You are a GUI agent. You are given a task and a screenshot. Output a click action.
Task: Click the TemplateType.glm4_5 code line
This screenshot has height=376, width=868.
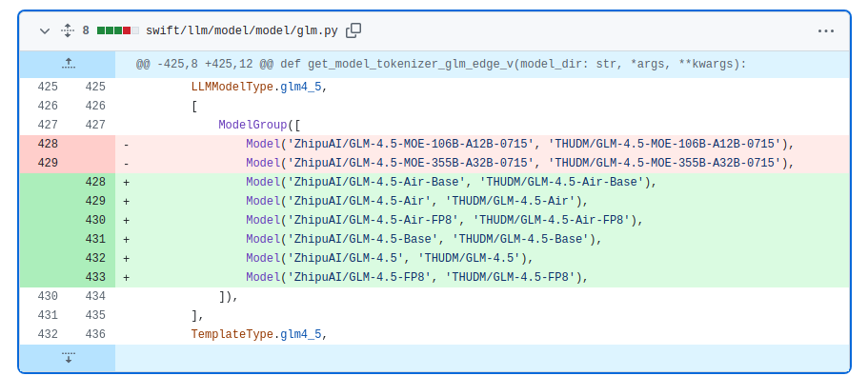(482, 334)
